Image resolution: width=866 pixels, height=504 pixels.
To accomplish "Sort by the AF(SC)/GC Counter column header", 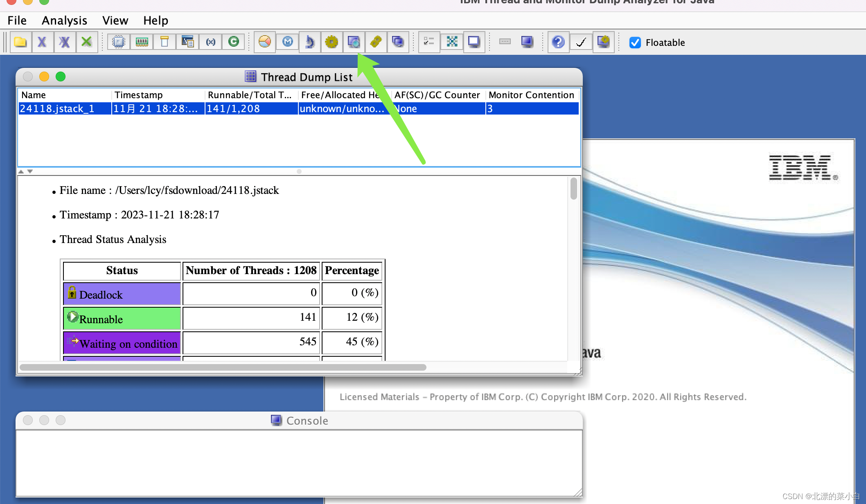I will (438, 95).
